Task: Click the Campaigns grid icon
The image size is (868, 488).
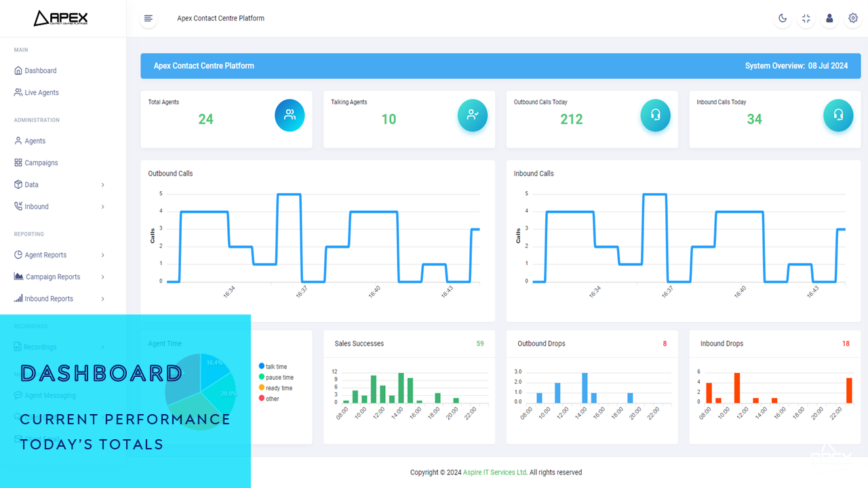Action: point(18,163)
